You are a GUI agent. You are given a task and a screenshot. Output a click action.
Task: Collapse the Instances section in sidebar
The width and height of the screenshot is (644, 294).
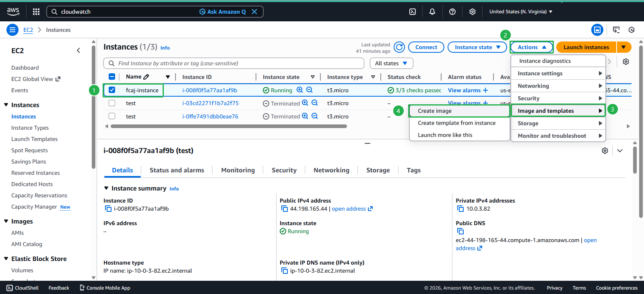coord(6,105)
